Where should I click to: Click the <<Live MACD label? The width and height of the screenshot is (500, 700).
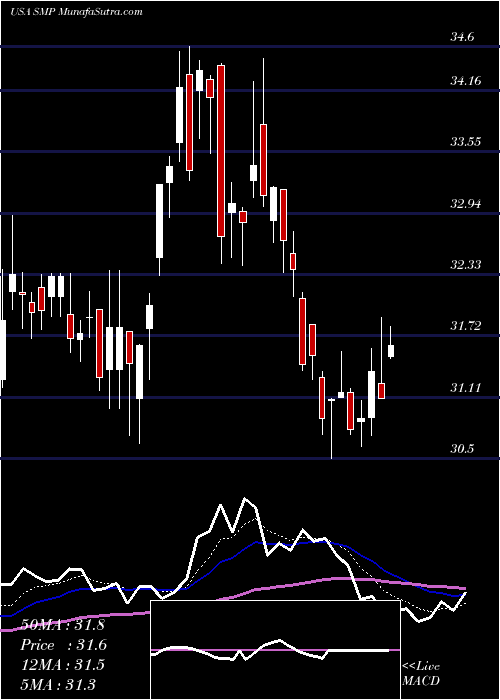point(421,674)
